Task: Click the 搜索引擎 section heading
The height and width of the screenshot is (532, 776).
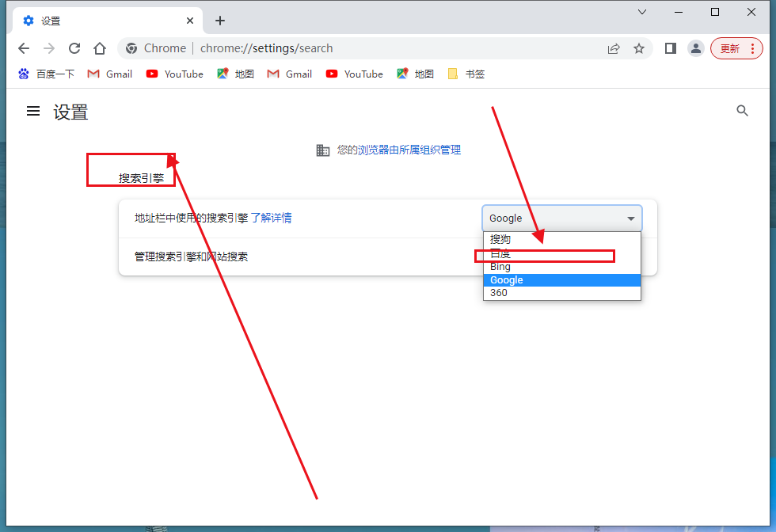Action: [x=141, y=178]
